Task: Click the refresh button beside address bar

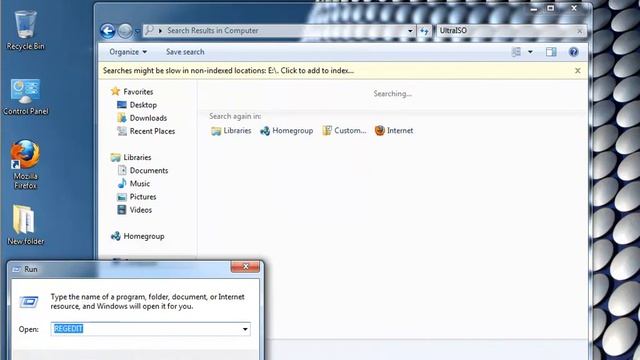Action: click(424, 31)
